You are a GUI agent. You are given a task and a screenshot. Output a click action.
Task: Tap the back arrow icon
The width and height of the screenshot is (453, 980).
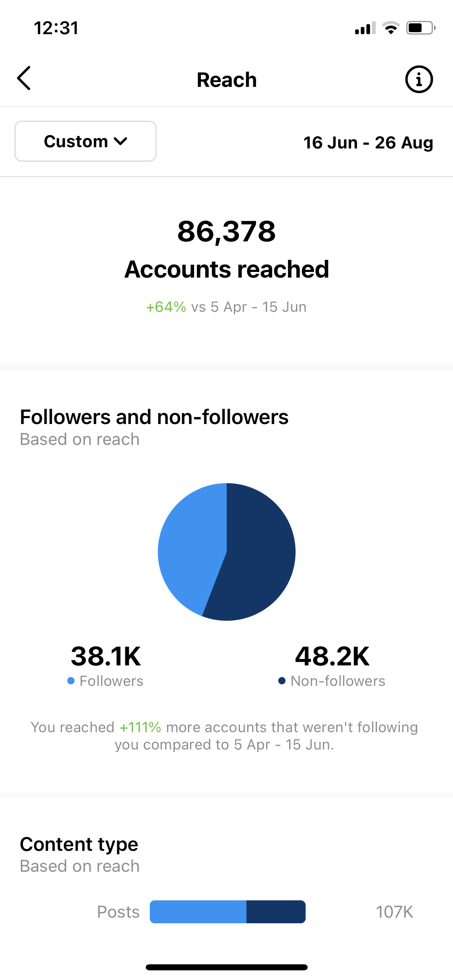pyautogui.click(x=24, y=78)
